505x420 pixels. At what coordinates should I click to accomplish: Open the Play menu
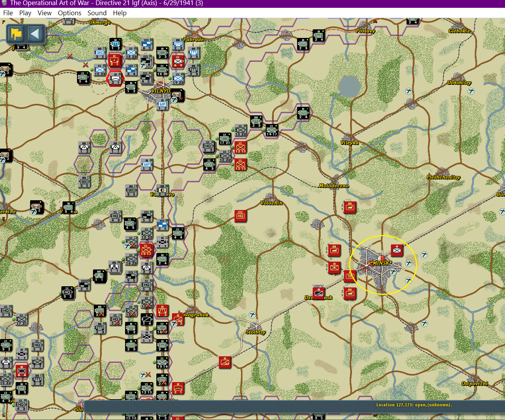pyautogui.click(x=25, y=13)
